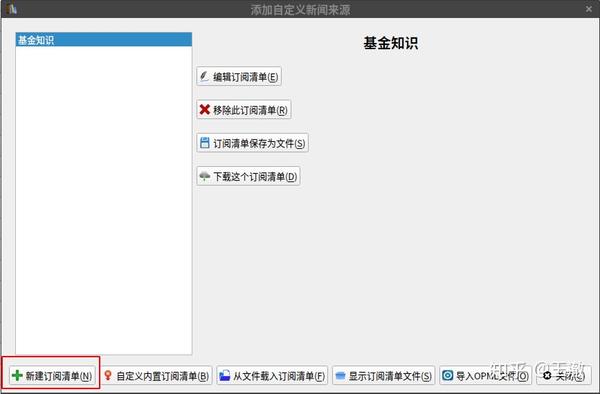Click the 关闭 button

(x=564, y=376)
